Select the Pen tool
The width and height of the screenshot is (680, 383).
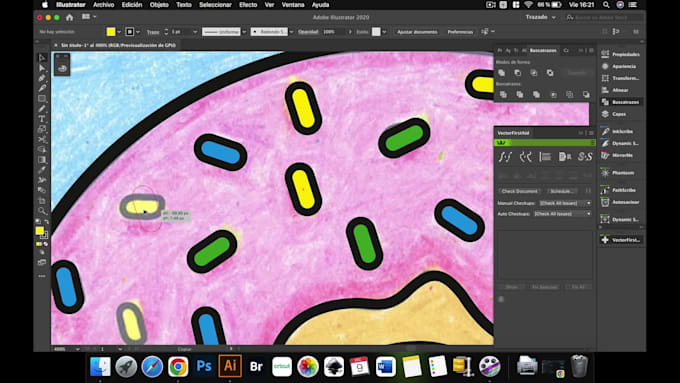[42, 78]
